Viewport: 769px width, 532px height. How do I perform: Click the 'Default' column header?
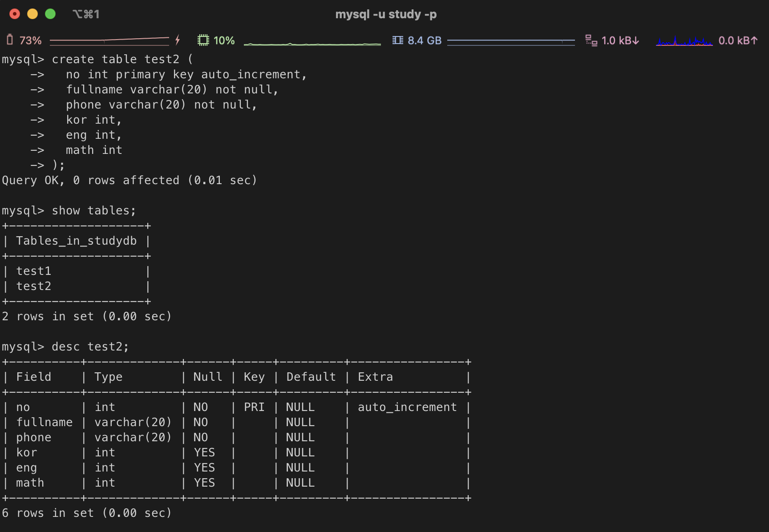pos(311,377)
